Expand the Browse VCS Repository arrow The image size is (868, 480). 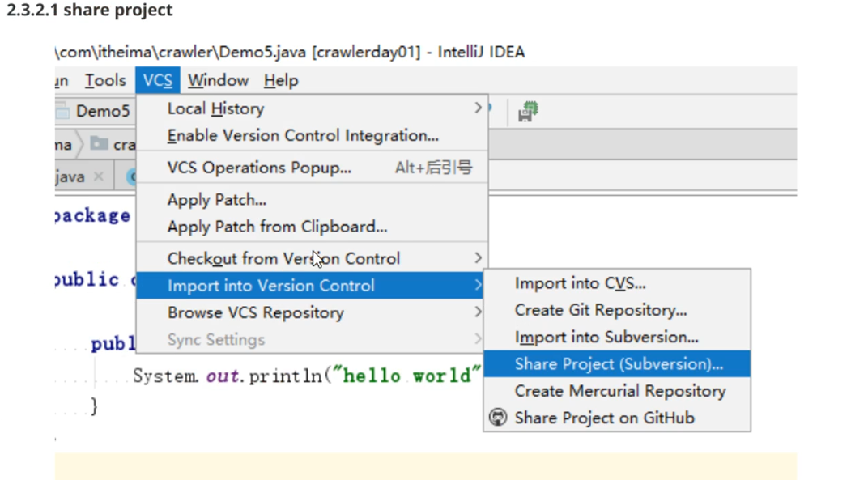478,312
